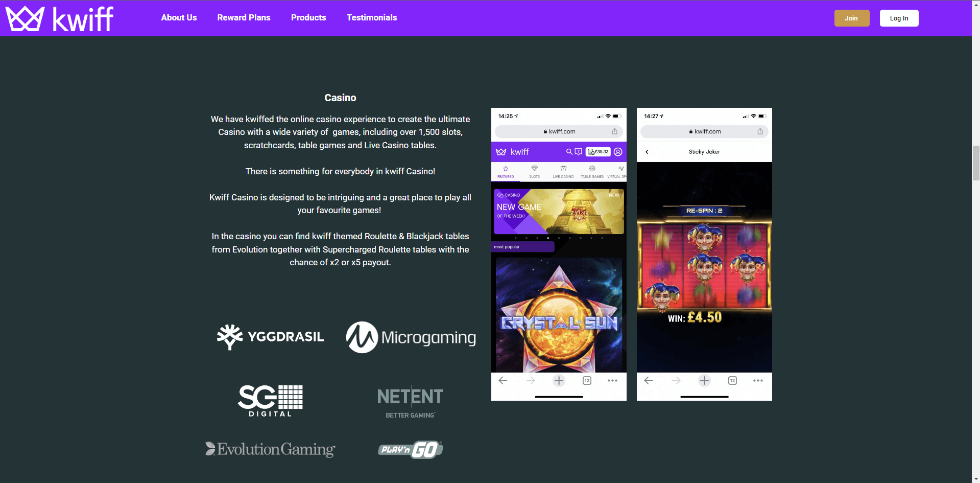Click the scrollbar down arrow

pyautogui.click(x=976, y=479)
